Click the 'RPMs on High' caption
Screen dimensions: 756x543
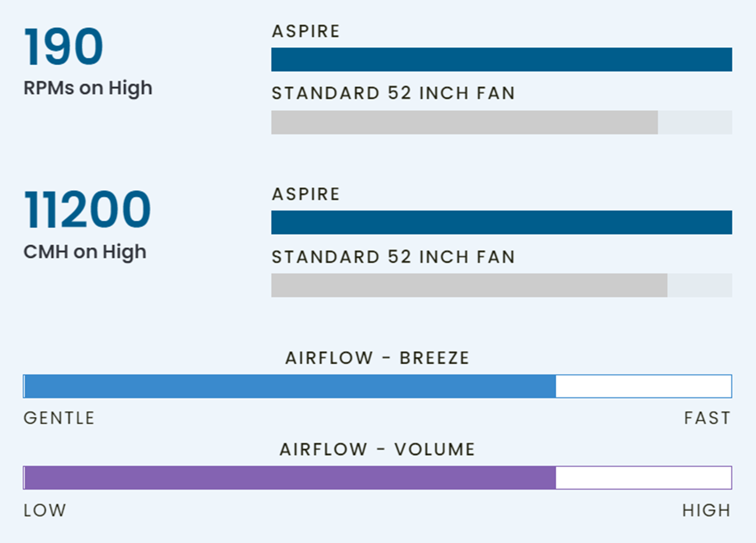88,88
